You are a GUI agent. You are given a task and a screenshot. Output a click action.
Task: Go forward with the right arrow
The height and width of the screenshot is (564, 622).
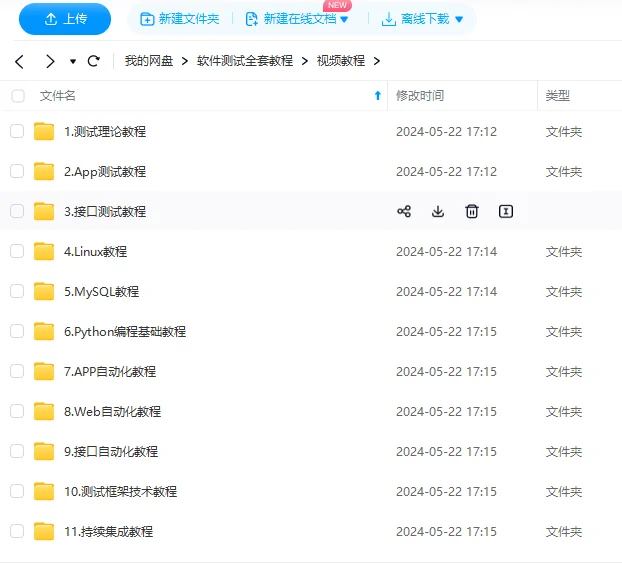[x=50, y=61]
